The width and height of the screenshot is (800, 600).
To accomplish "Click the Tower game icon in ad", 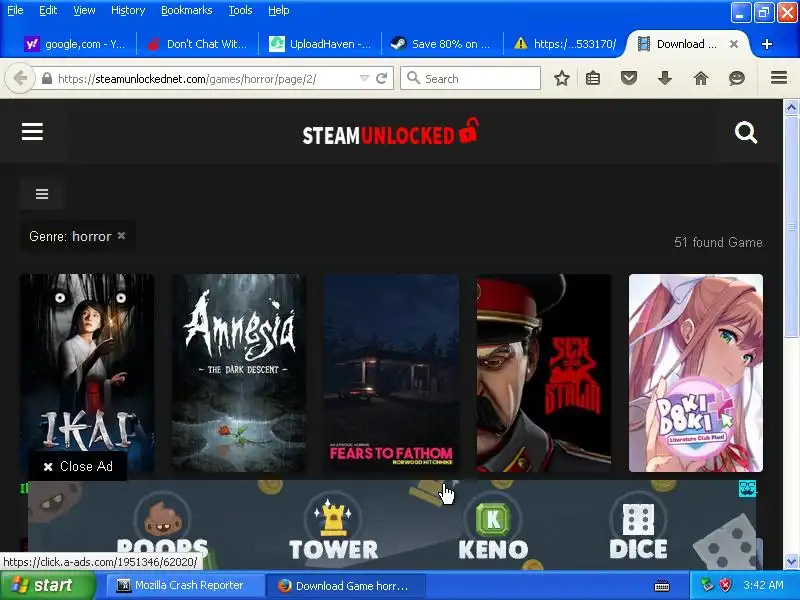I will (x=333, y=518).
